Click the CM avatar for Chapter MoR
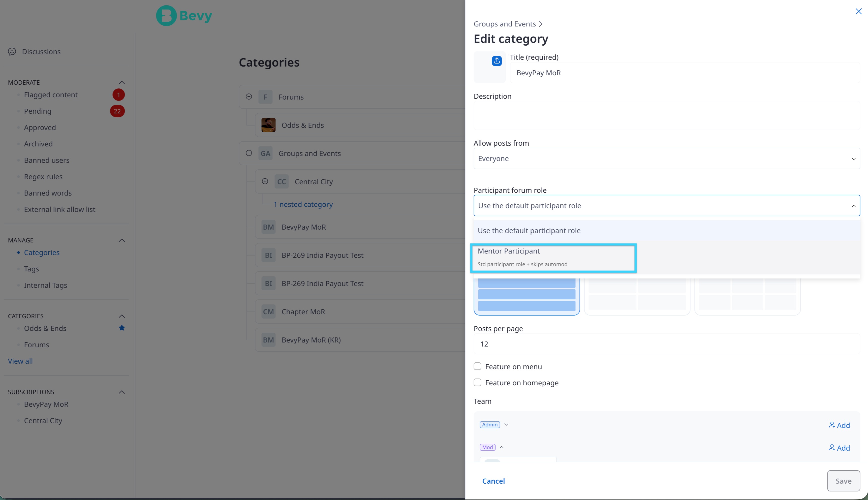The height and width of the screenshot is (500, 868). (x=268, y=311)
